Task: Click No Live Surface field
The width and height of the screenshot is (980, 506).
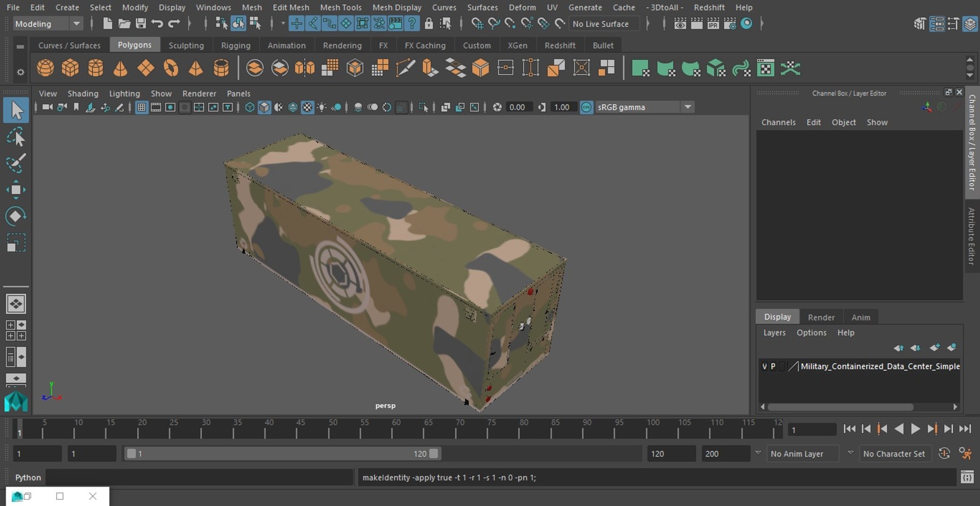Action: pyautogui.click(x=604, y=23)
